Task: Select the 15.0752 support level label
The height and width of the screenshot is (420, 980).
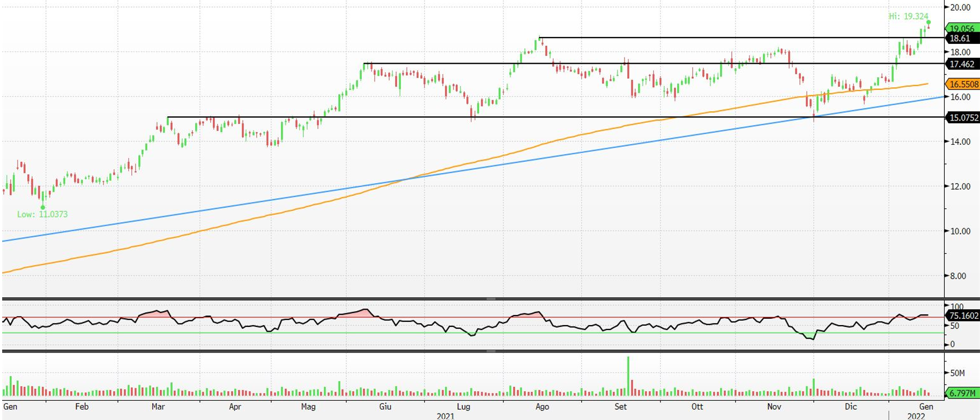Action: click(962, 117)
